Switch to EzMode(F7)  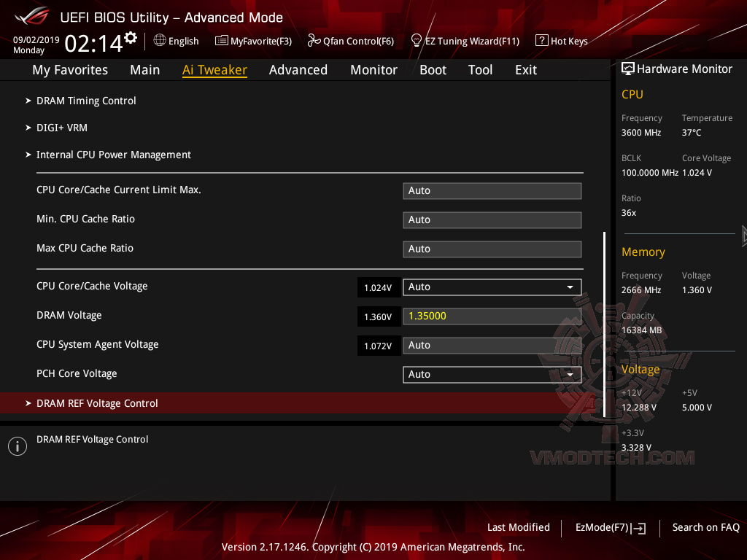[610, 527]
